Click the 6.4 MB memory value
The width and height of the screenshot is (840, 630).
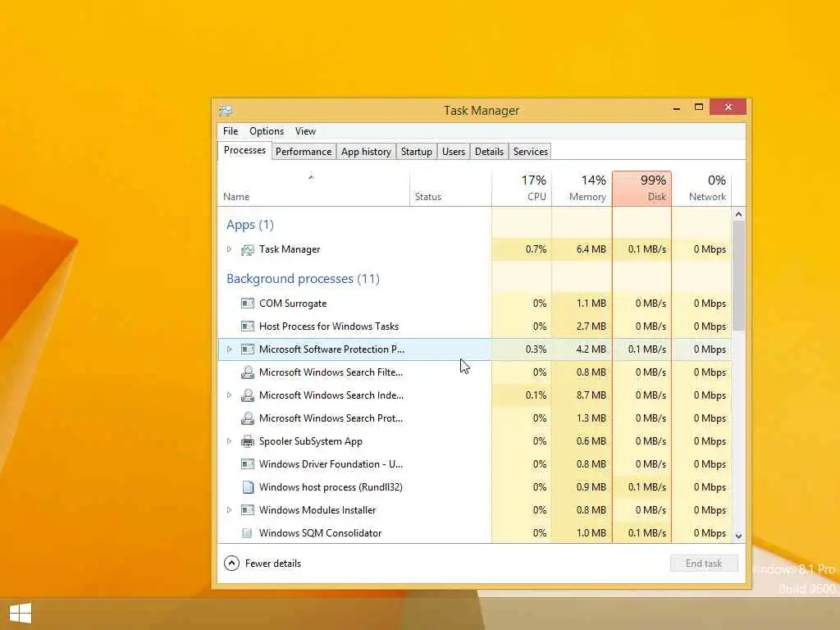[591, 249]
